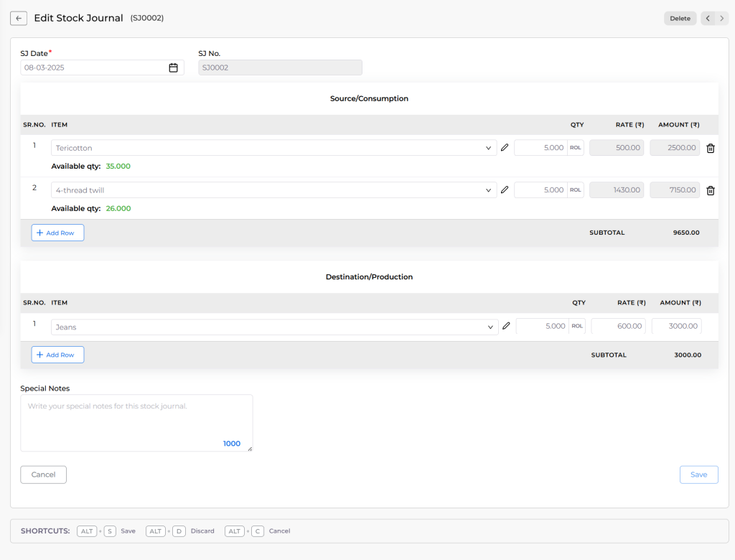The width and height of the screenshot is (735, 560).
Task: Click the Delete button
Action: coord(680,18)
